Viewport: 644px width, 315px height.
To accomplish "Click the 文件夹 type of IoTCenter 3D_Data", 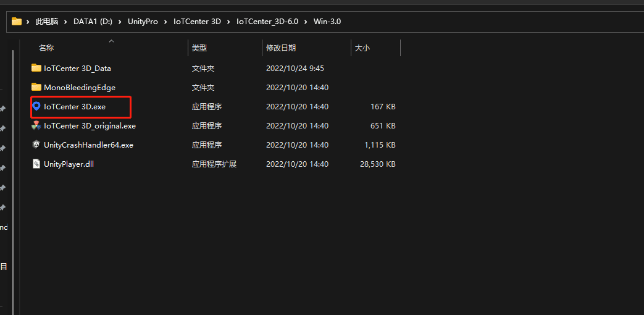I will (203, 68).
